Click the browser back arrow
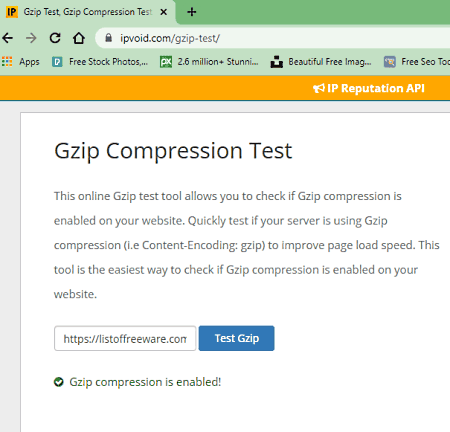This screenshot has width=450, height=432. click(7, 38)
